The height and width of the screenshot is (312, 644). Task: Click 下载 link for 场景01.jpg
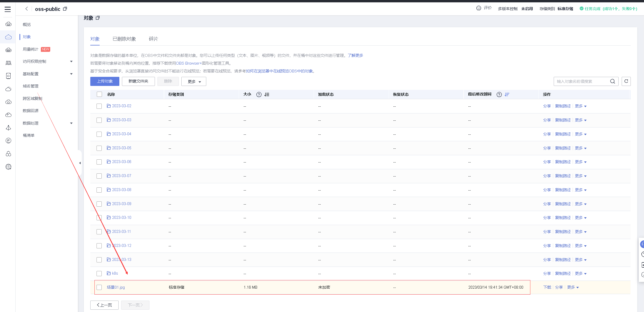[547, 287]
